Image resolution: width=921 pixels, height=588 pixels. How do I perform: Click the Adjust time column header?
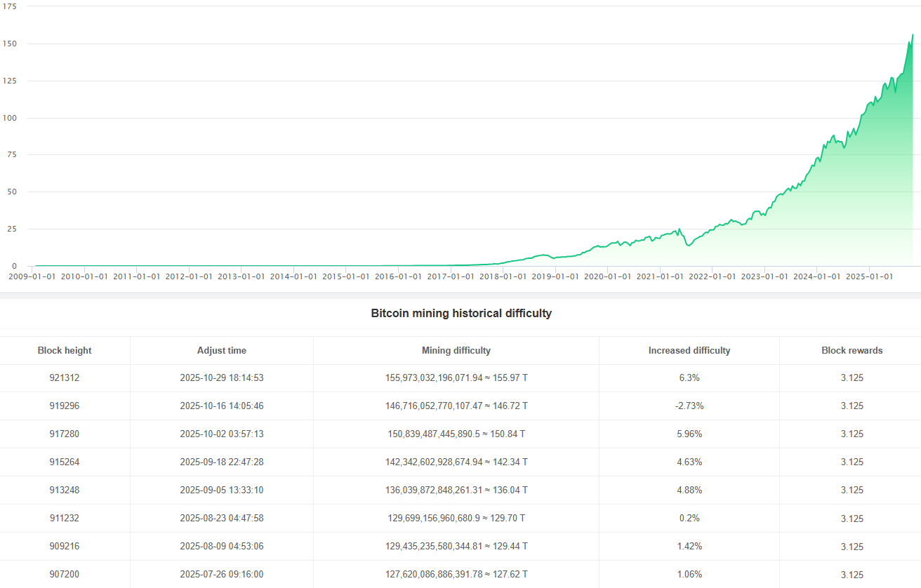point(222,350)
